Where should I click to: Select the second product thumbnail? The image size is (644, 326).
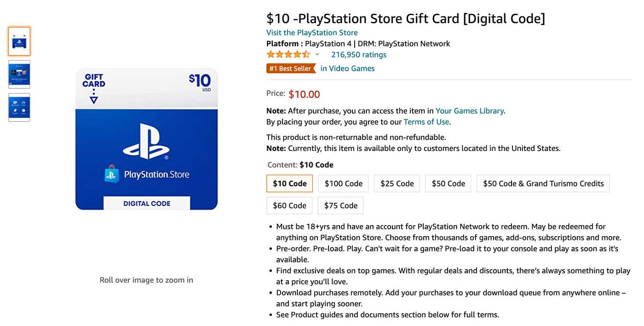[19, 74]
